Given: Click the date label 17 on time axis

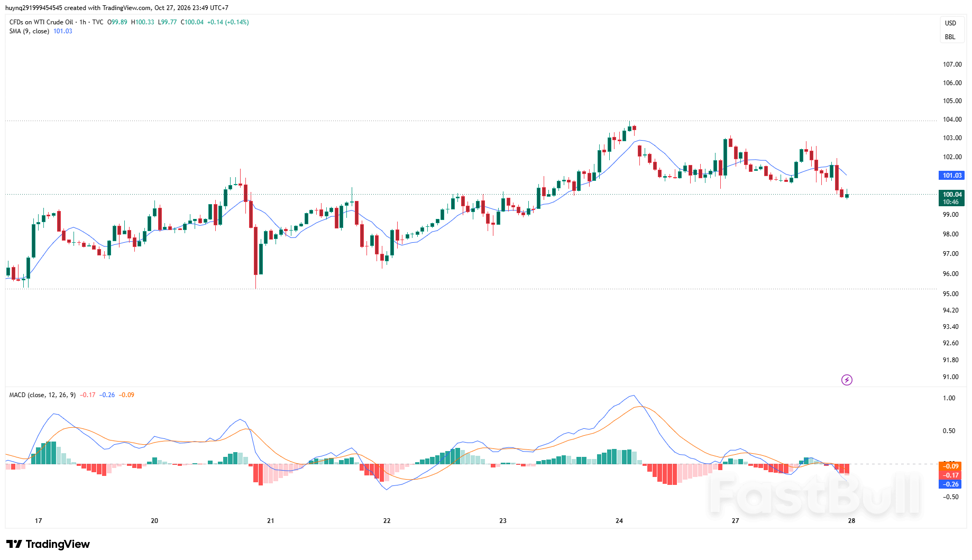Looking at the screenshot, I should tap(39, 521).
